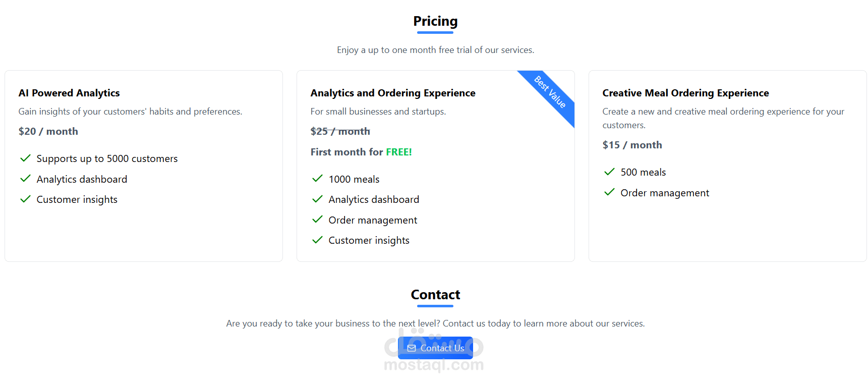Click the envelope icon in Contact Us button
868x381 pixels.
412,348
